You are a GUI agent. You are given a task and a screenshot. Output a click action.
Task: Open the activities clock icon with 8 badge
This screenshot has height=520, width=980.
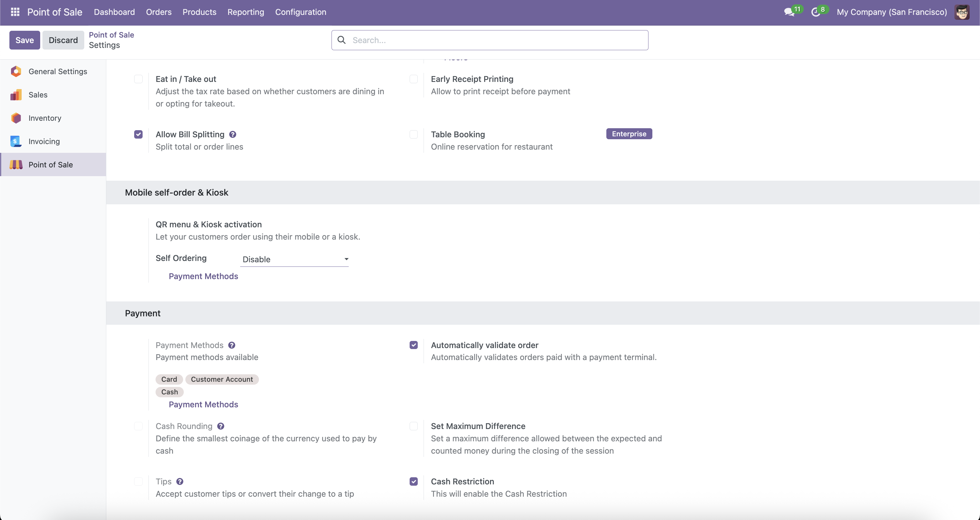click(x=816, y=12)
